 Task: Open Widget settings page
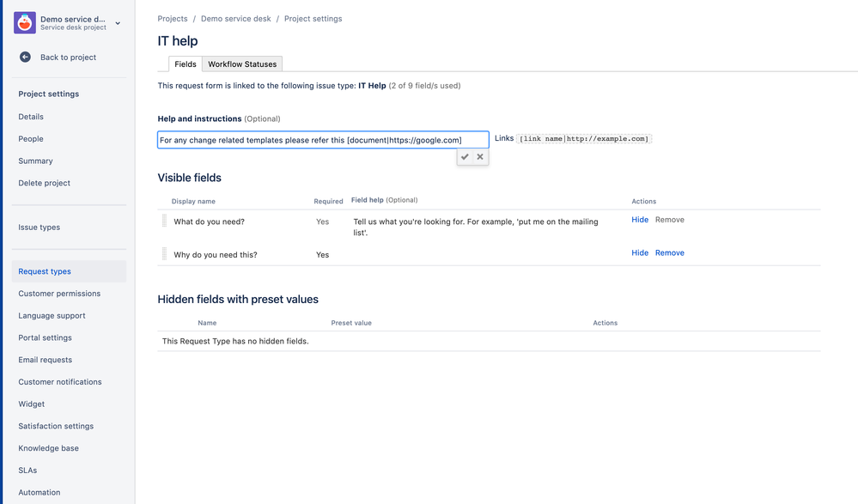point(31,404)
